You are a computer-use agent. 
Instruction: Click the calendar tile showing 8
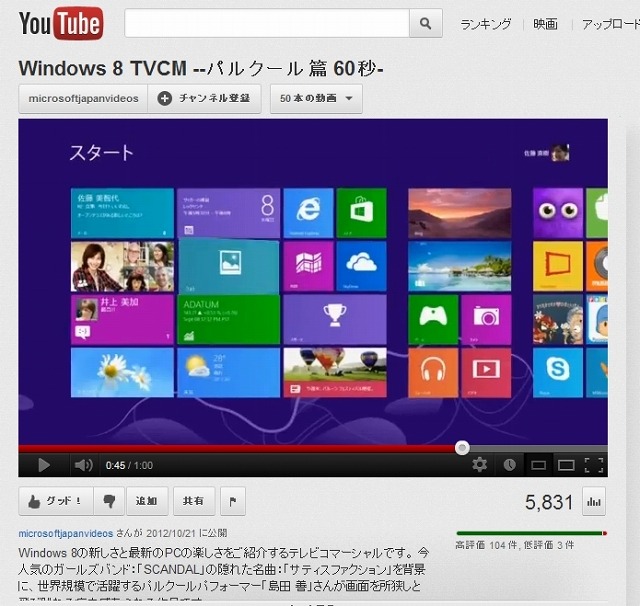pyautogui.click(x=229, y=213)
